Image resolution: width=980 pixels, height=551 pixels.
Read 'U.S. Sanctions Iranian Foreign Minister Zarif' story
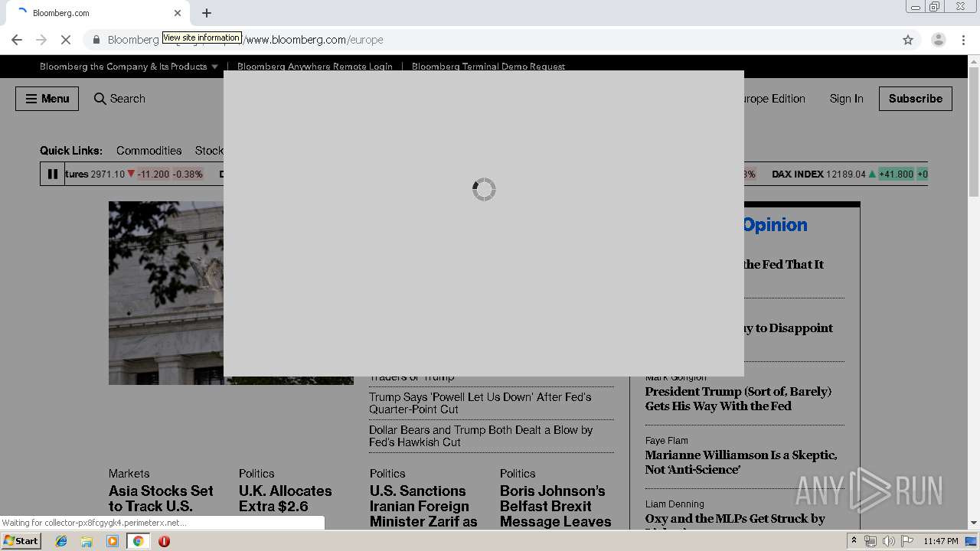(x=423, y=506)
